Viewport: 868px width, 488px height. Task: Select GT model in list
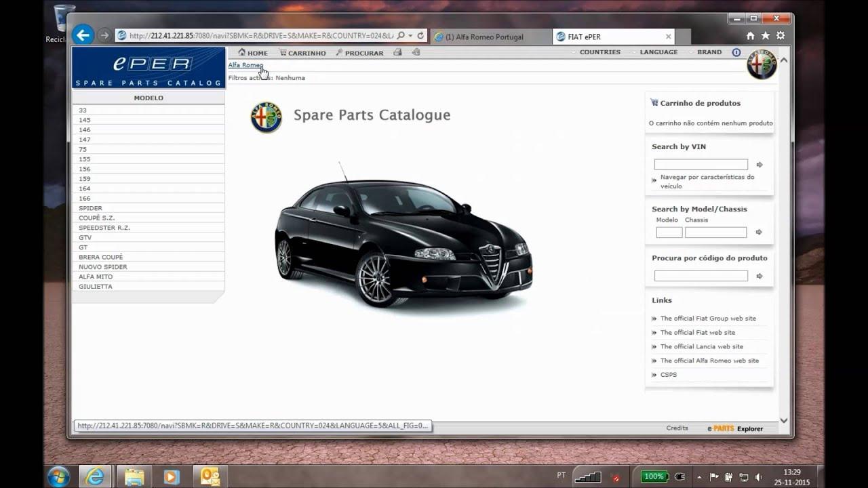pyautogui.click(x=149, y=247)
